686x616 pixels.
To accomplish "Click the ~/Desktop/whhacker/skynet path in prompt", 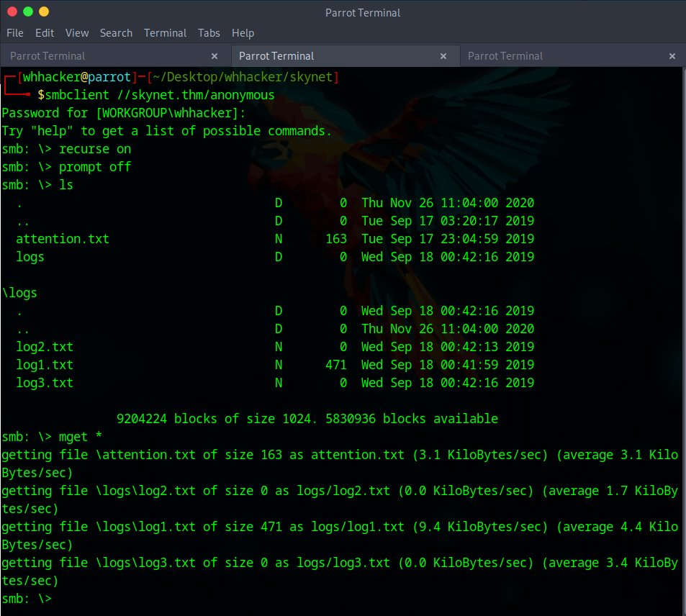I will click(243, 77).
